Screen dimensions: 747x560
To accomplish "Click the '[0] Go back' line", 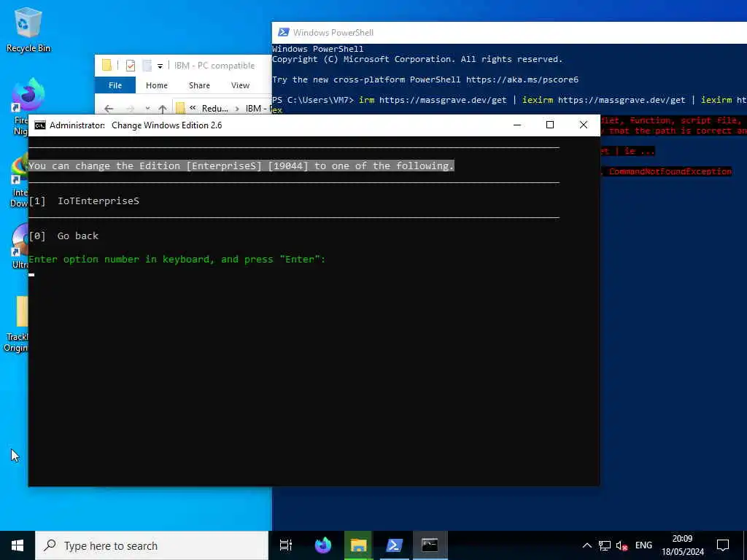I will 63,236.
